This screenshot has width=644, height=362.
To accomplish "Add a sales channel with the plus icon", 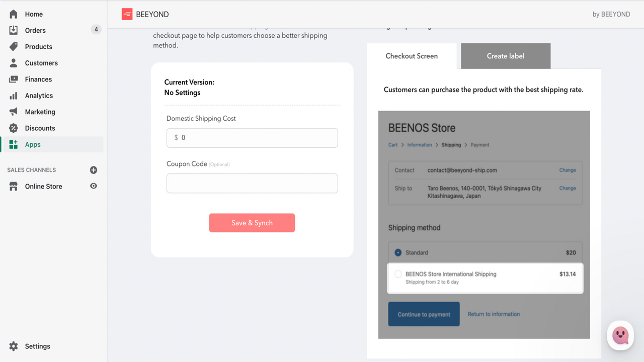I will pos(93,169).
